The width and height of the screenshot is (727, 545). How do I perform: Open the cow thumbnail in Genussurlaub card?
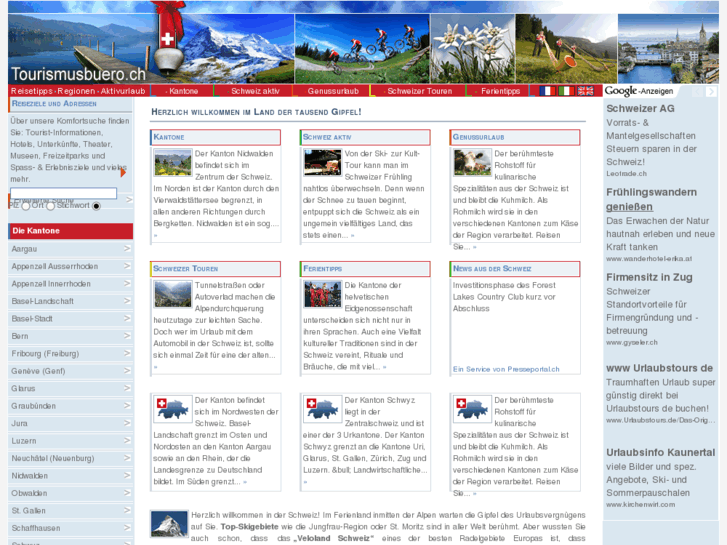(472, 162)
